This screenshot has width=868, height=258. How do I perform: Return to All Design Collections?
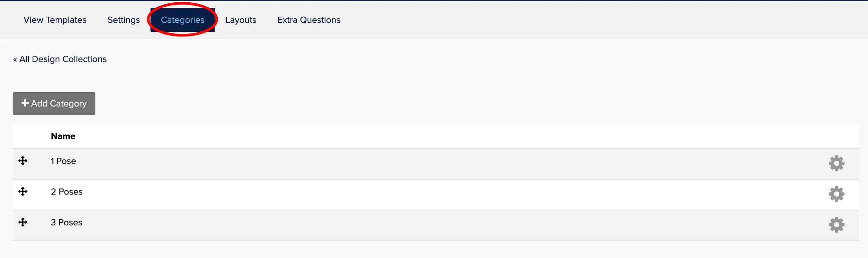60,59
